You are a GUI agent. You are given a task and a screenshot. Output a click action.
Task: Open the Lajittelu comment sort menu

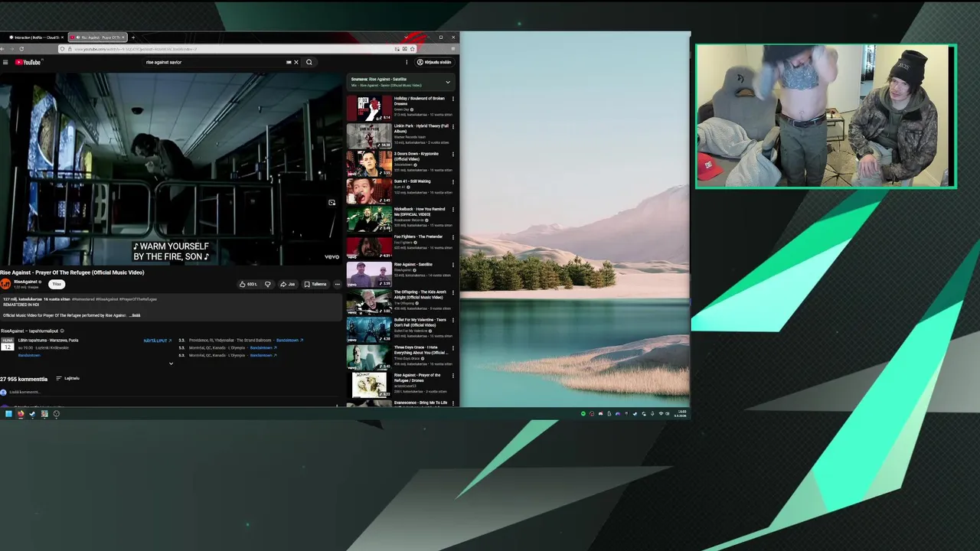pyautogui.click(x=68, y=378)
